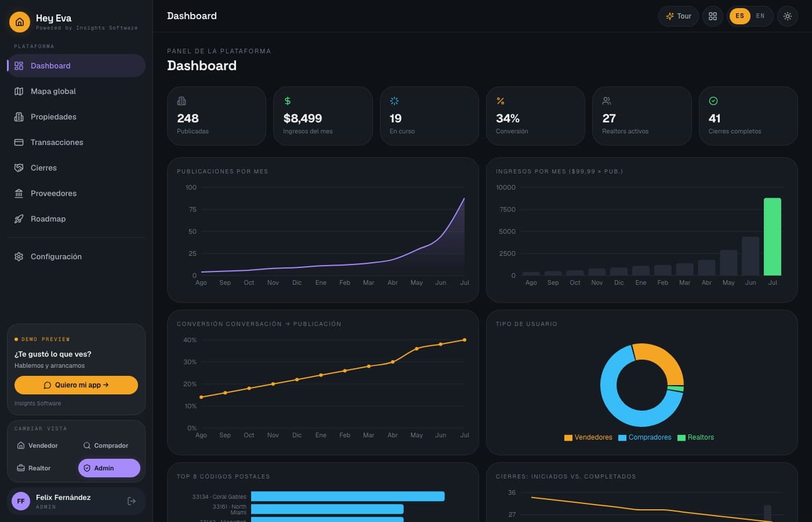The image size is (812, 522).
Task: Go to Proveedores
Action: click(76, 193)
